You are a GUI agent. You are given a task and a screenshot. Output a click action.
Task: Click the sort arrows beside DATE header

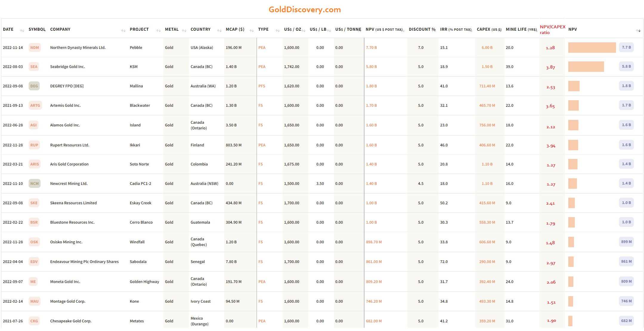point(22,30)
